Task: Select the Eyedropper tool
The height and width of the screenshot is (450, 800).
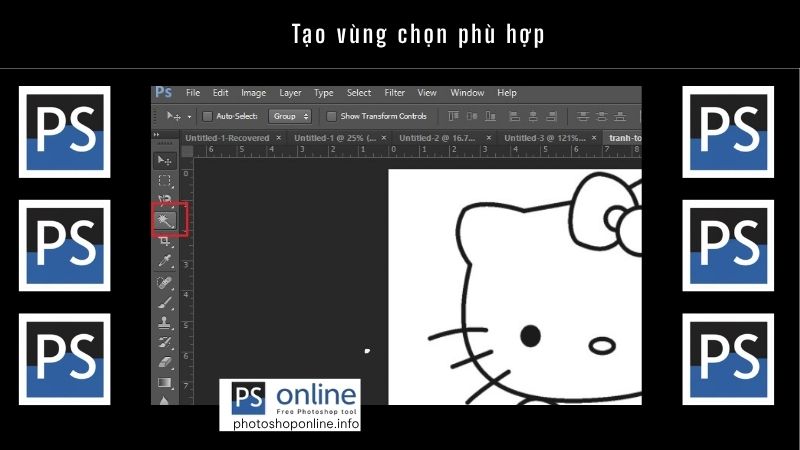Action: click(x=164, y=261)
